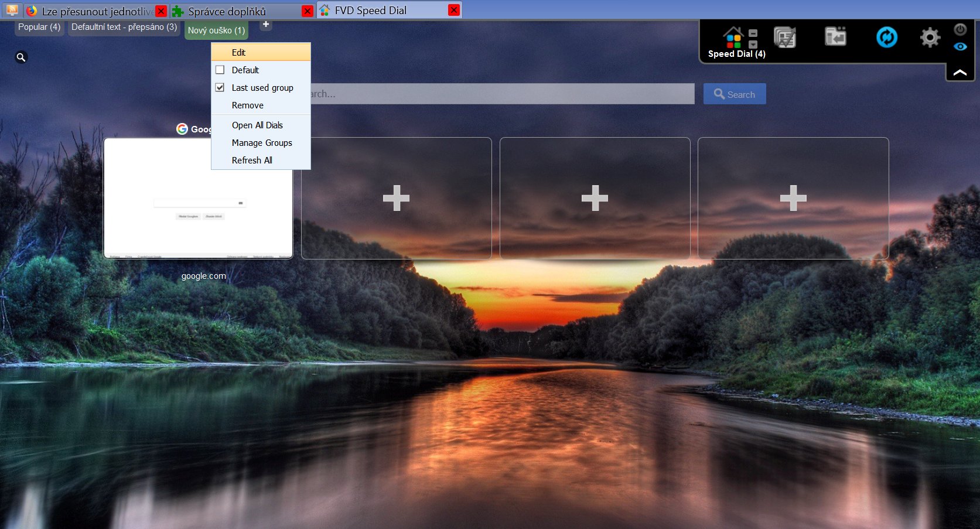Open the dropdown arrow beside Speed Dial
This screenshot has height=529, width=980.
coord(753,45)
